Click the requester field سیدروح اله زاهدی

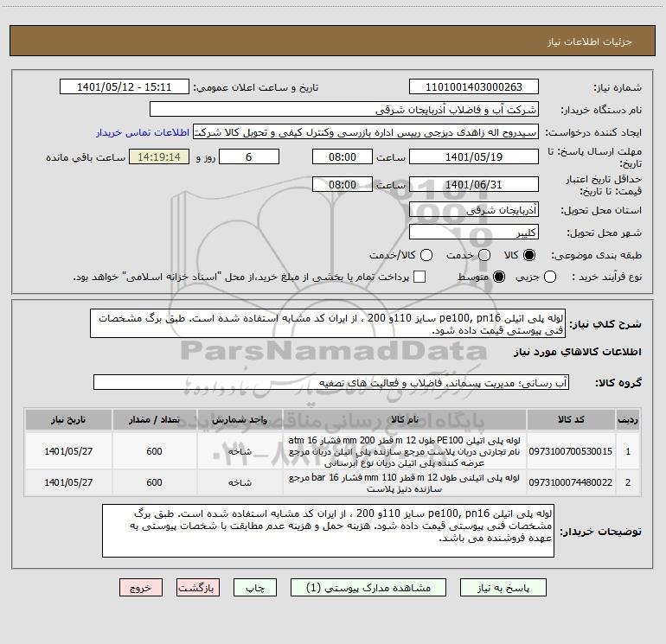point(366,132)
